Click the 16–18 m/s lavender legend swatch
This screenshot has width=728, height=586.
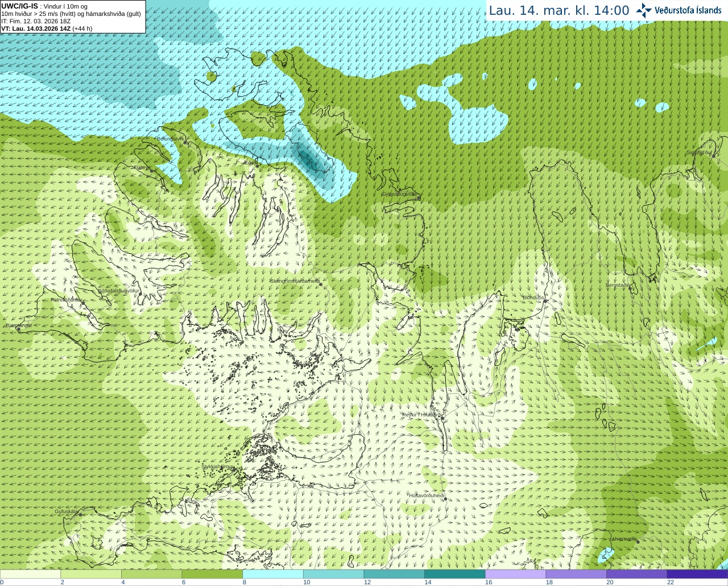click(515, 574)
